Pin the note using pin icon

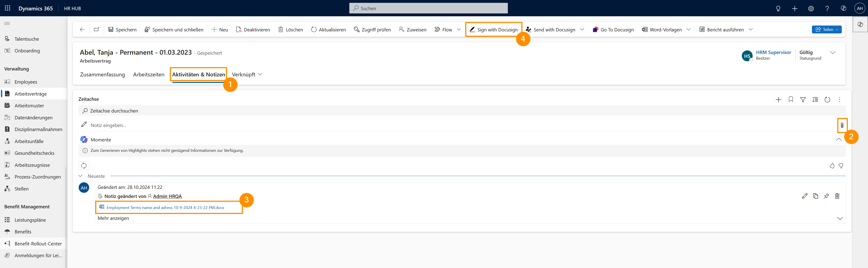826,196
